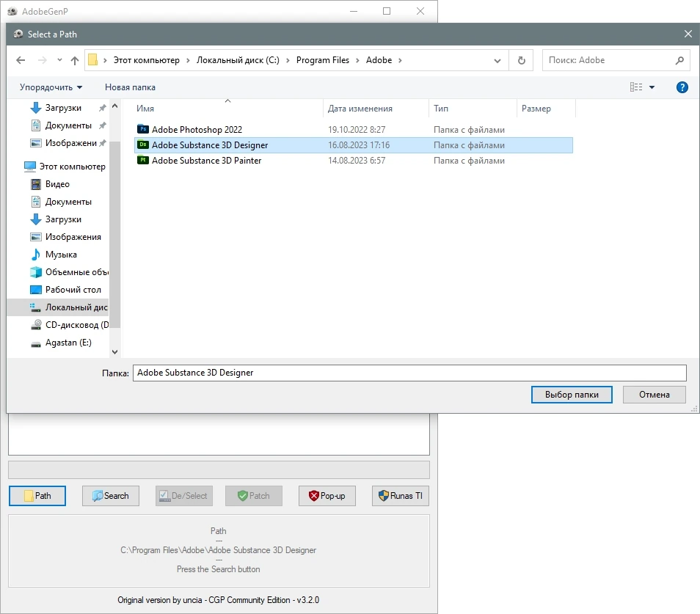Open pinned 'Загрузки' in quick access
The width and height of the screenshot is (700, 614).
tap(63, 108)
